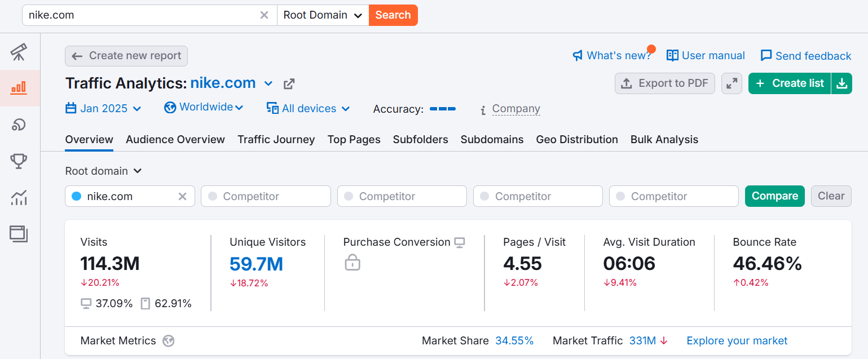Open nike.com in new tab icon

pyautogui.click(x=289, y=84)
